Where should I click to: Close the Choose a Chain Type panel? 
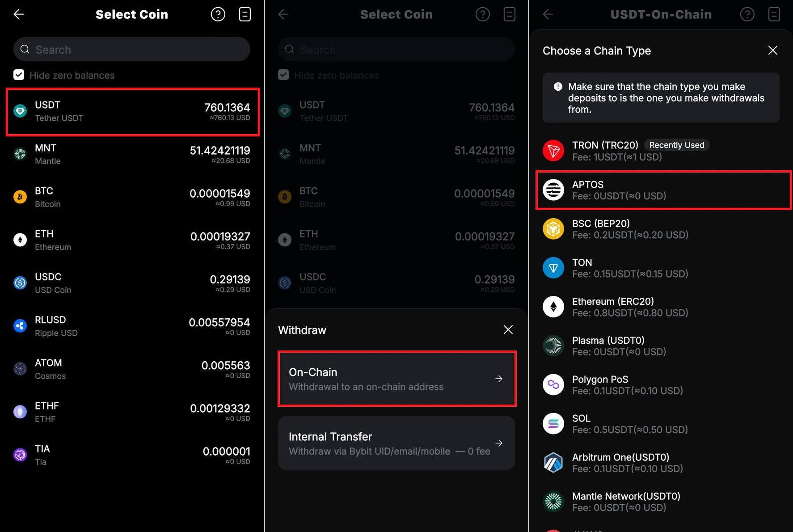point(772,50)
